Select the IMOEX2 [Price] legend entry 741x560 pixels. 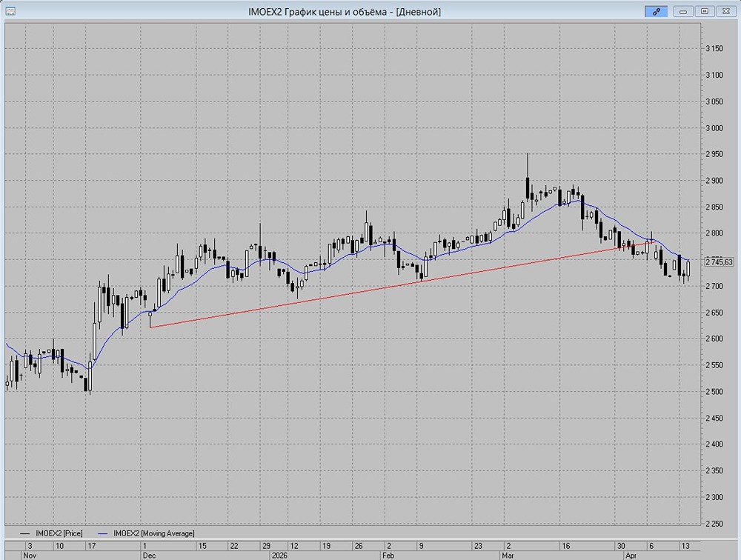pyautogui.click(x=52, y=533)
